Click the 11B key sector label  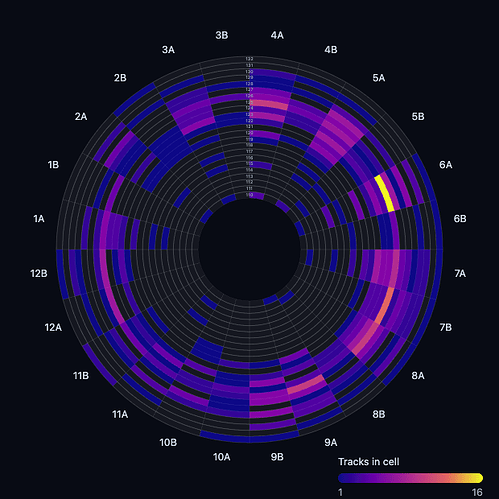pyautogui.click(x=81, y=376)
